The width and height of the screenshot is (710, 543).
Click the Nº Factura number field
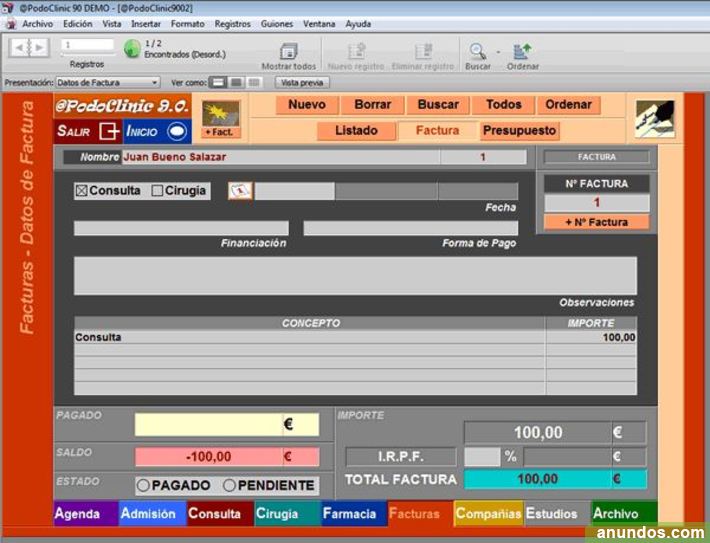pyautogui.click(x=596, y=203)
